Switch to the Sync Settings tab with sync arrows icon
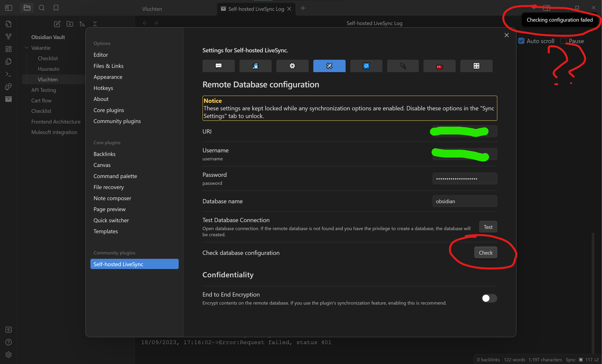602x364 pixels. point(366,66)
